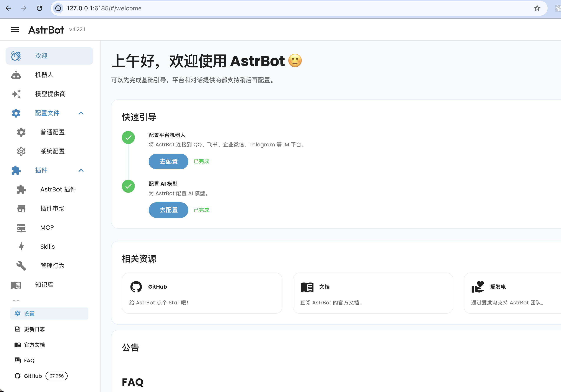Image resolution: width=561 pixels, height=392 pixels.
Task: Click 去配置 for AI model step
Action: point(168,210)
